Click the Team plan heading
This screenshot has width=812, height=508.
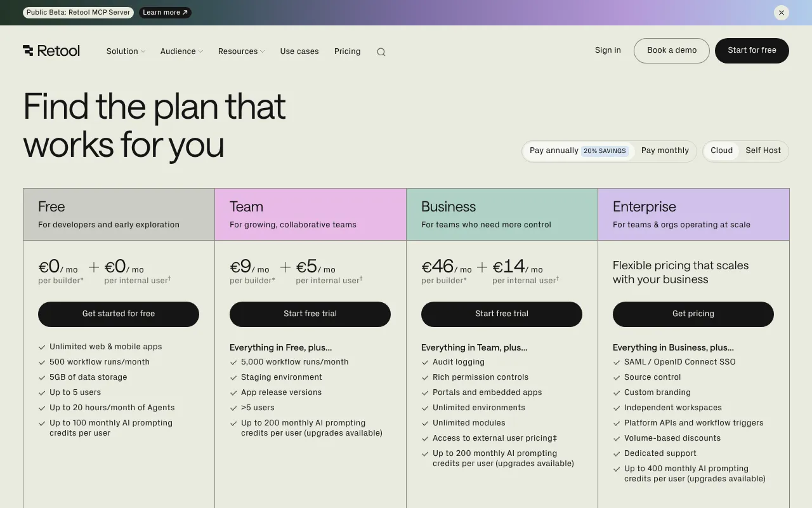[x=246, y=207]
